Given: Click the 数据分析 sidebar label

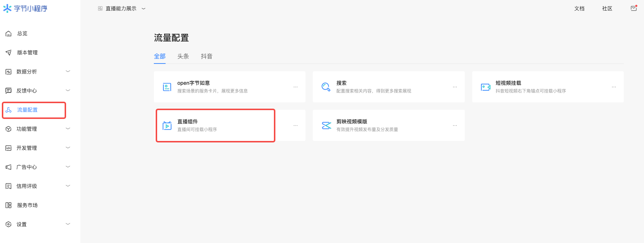Looking at the screenshot, I should coord(27,72).
